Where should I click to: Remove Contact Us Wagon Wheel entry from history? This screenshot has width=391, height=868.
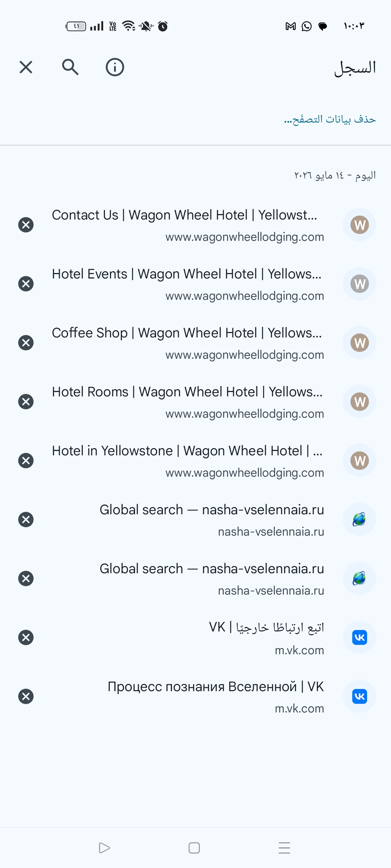point(26,225)
